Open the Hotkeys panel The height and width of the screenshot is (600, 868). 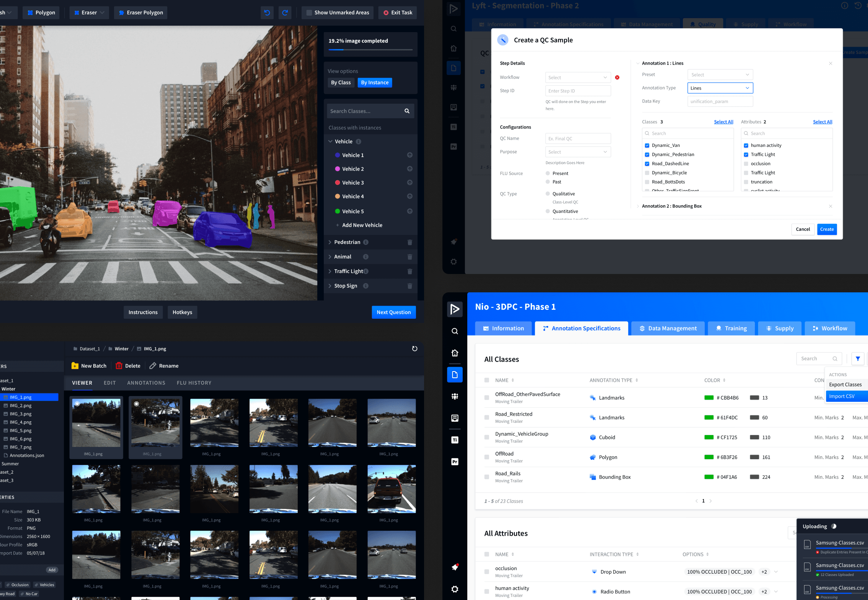click(182, 312)
